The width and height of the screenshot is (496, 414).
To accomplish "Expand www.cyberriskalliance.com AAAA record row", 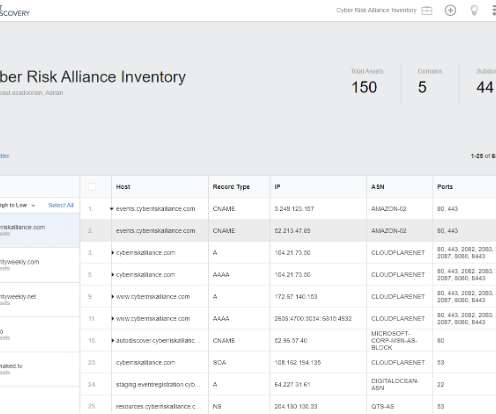I will coord(113,319).
